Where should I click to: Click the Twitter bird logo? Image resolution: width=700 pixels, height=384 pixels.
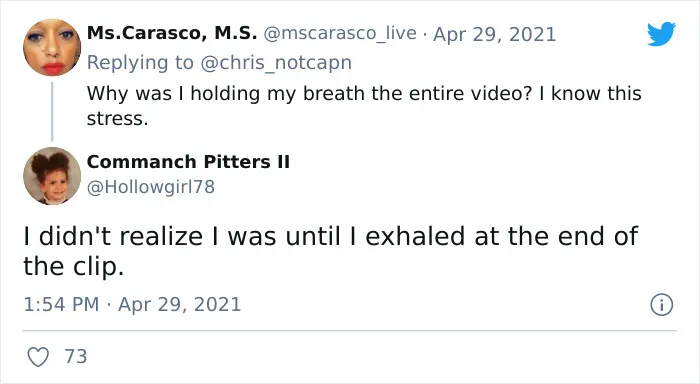[x=662, y=33]
